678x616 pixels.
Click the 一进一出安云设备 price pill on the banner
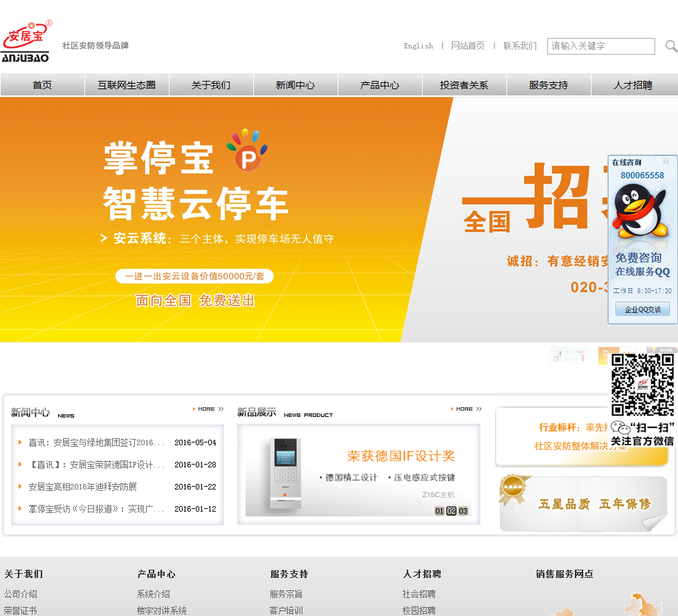[194, 277]
